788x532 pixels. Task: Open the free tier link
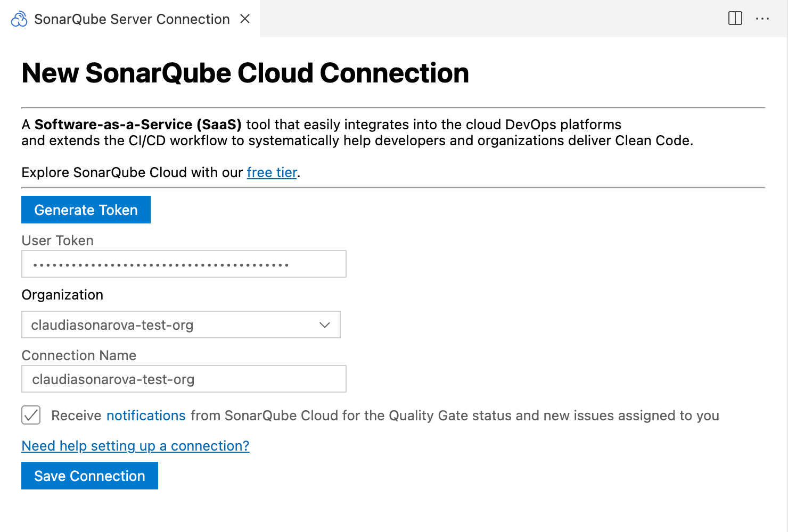pos(272,172)
